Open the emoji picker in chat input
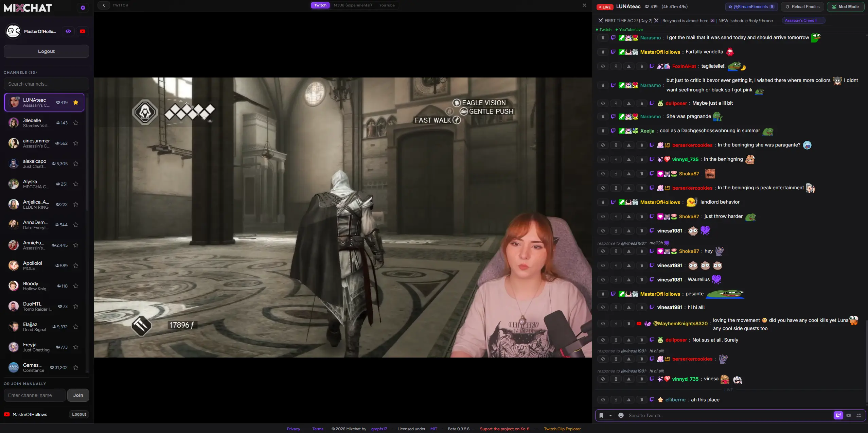868x433 pixels. [x=621, y=415]
